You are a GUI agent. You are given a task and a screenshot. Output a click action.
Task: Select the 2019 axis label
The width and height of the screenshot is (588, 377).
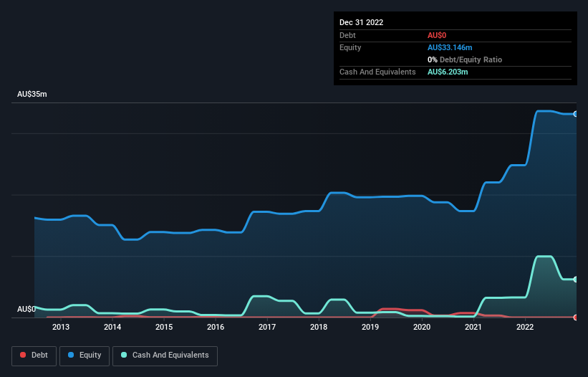click(370, 327)
